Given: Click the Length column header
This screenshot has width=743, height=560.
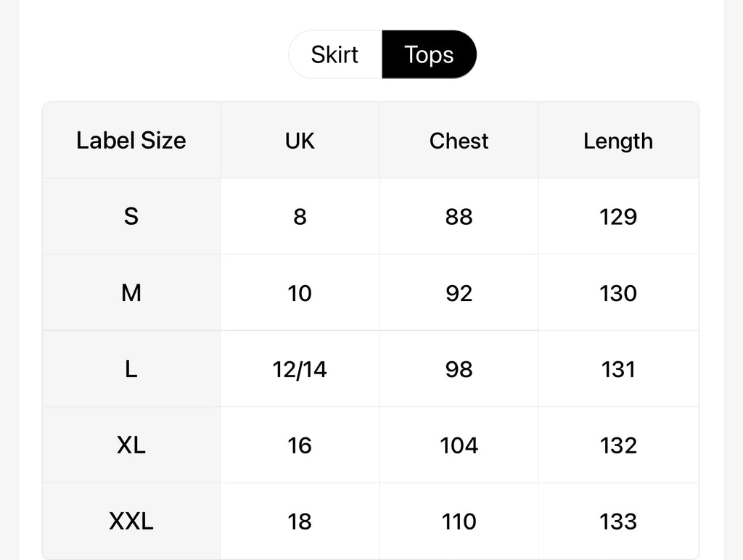Looking at the screenshot, I should [618, 140].
